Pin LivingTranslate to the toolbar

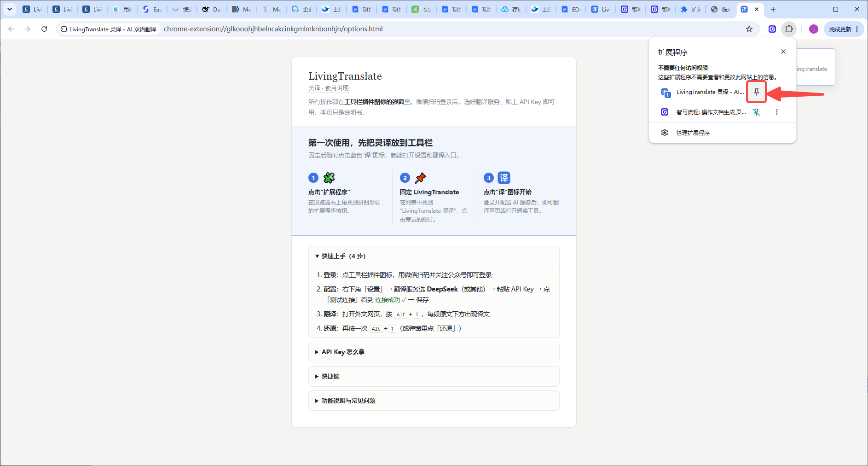(x=756, y=92)
